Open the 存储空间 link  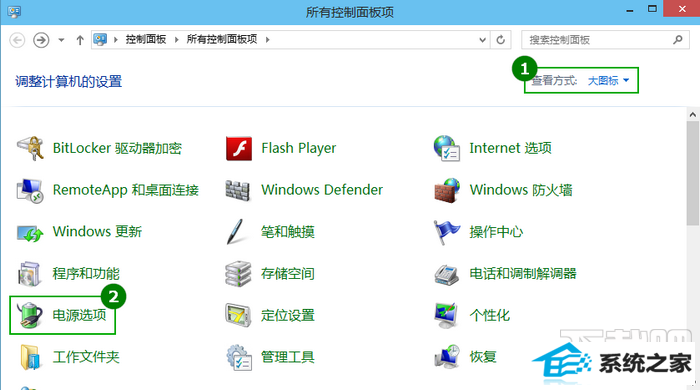(288, 274)
